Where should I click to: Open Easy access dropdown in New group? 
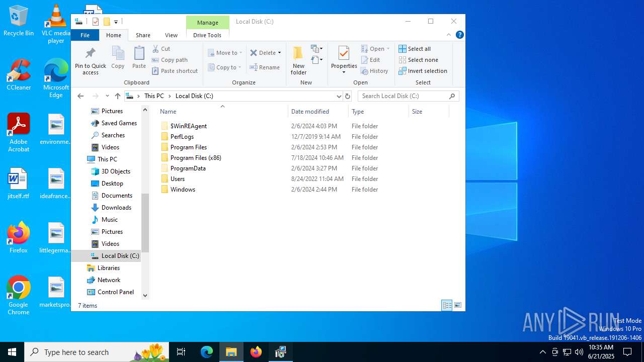point(316,60)
